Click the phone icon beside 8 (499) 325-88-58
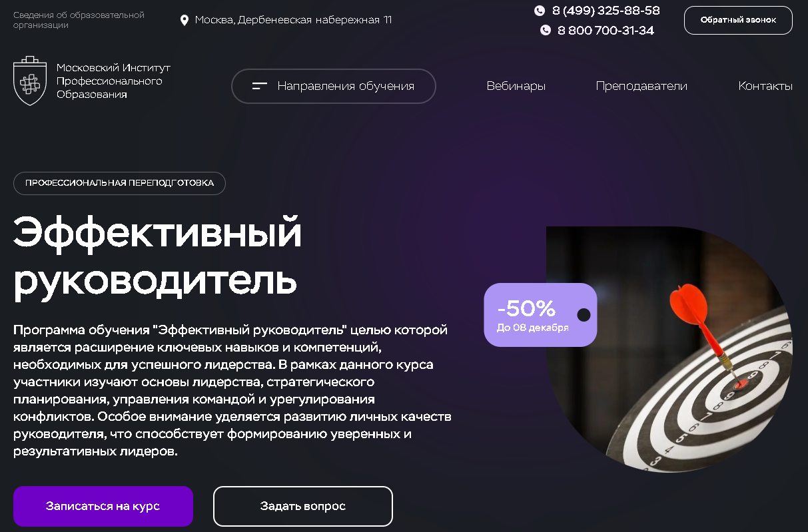 pyautogui.click(x=540, y=11)
